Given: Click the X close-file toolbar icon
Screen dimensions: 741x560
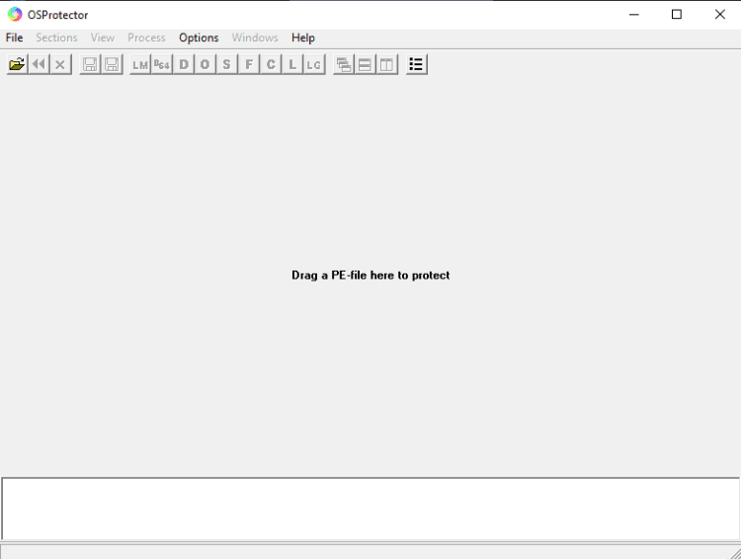Looking at the screenshot, I should pyautogui.click(x=60, y=64).
